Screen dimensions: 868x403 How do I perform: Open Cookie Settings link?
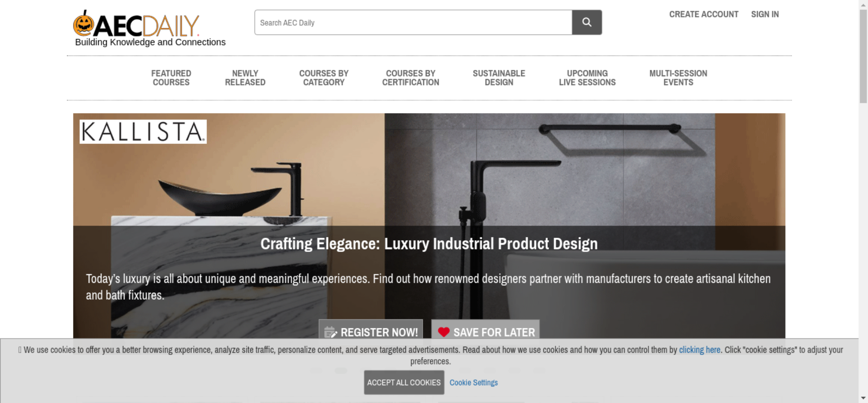click(473, 383)
